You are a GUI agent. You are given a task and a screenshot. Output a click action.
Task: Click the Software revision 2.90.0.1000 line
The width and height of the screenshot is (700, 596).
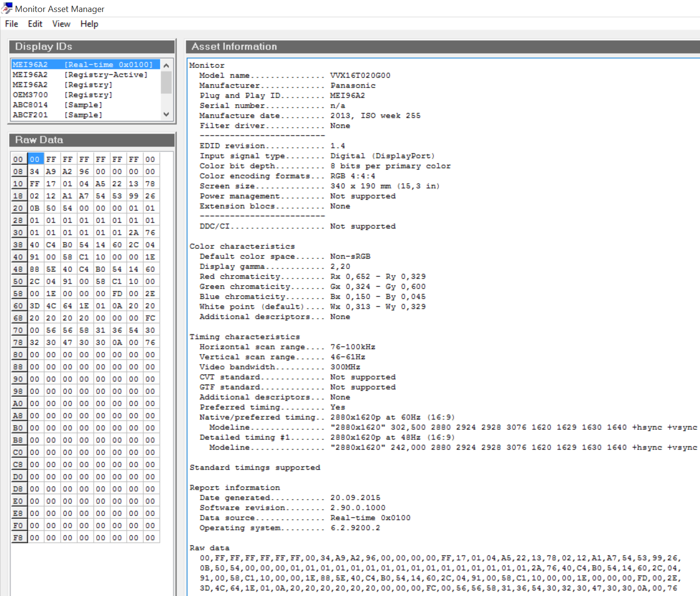pos(293,507)
